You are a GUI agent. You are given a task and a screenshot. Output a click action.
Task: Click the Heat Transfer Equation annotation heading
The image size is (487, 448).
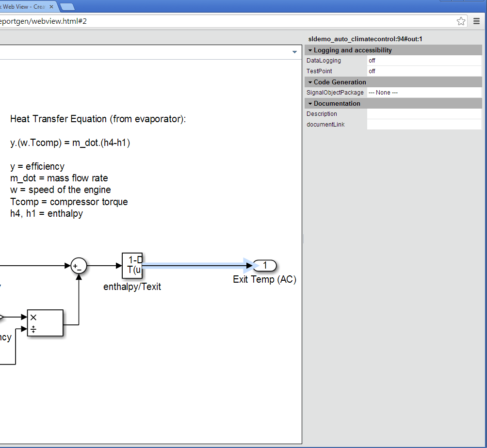click(98, 119)
